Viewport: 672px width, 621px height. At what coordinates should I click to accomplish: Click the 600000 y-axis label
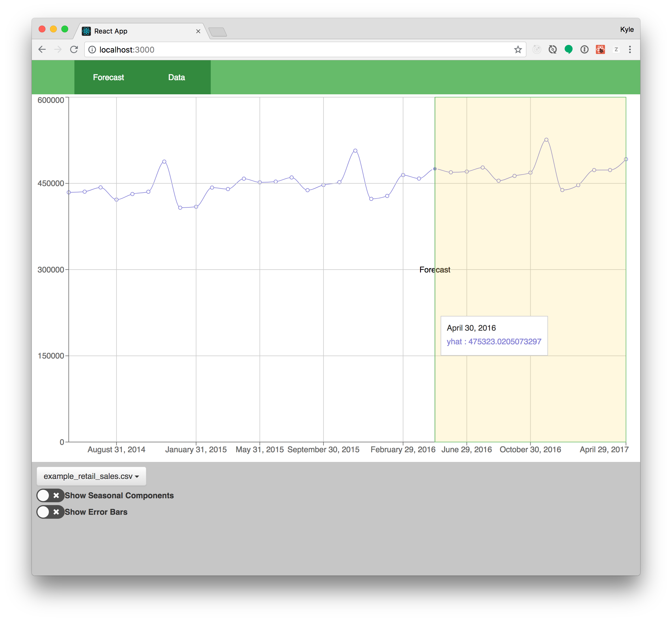pos(51,100)
